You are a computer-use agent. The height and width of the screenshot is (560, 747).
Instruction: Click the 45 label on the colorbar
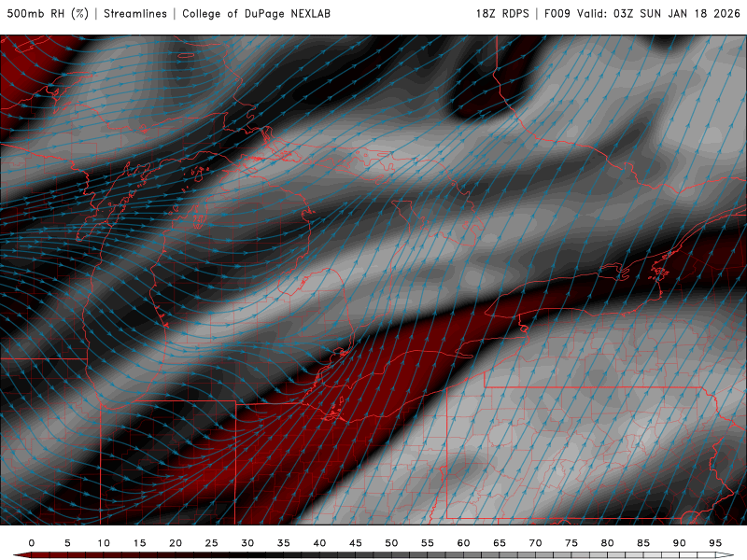pyautogui.click(x=356, y=543)
